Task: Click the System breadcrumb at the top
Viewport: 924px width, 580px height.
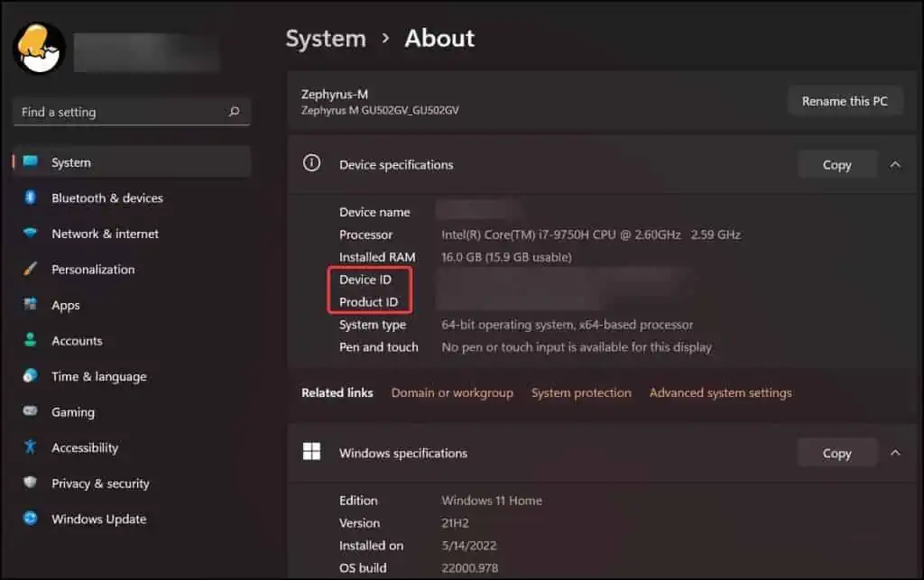Action: click(326, 38)
